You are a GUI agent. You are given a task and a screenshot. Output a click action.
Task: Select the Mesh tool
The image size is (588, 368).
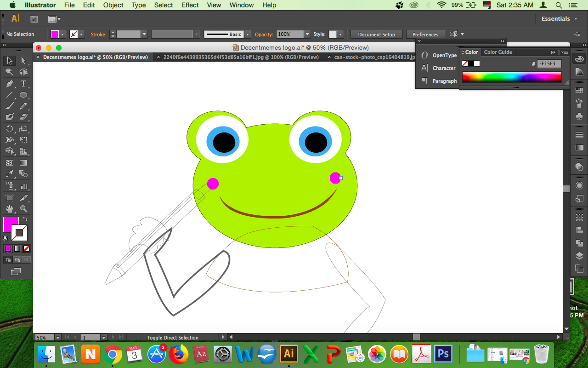tap(10, 163)
